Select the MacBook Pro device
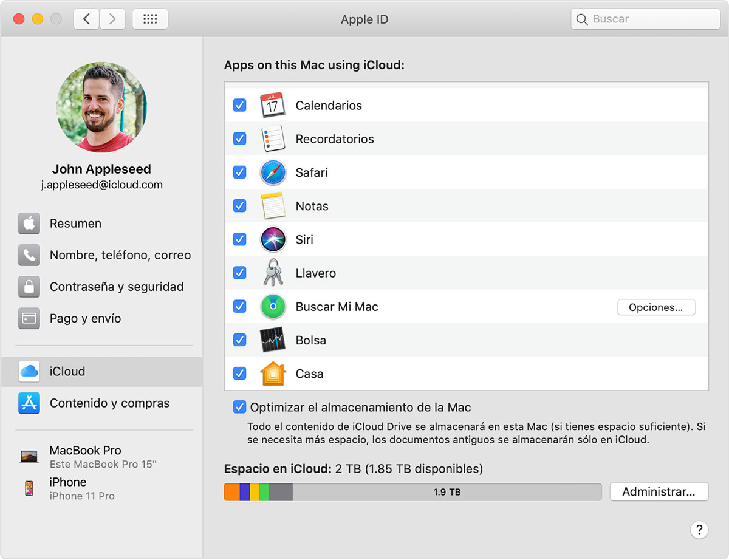 click(x=85, y=456)
